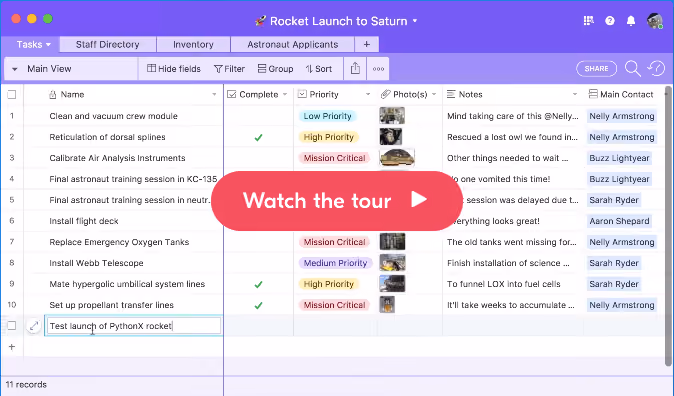
Task: Click the Hide fields button
Action: coord(174,69)
